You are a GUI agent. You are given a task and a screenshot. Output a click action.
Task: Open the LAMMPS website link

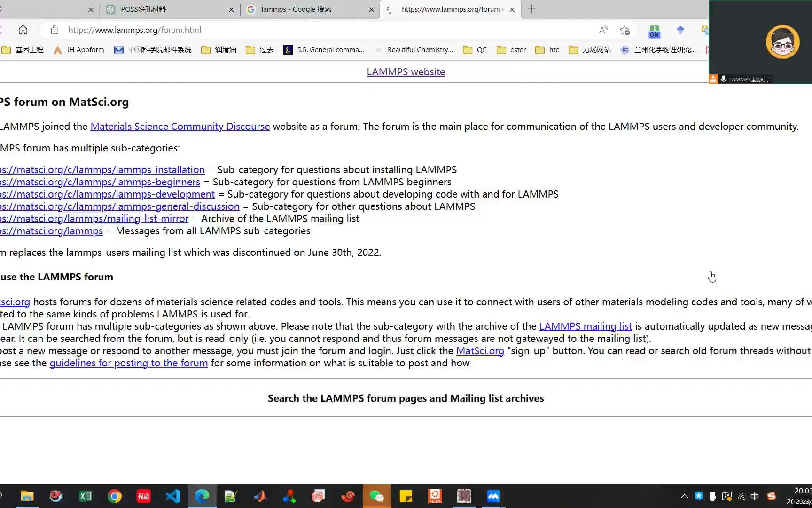pyautogui.click(x=405, y=71)
